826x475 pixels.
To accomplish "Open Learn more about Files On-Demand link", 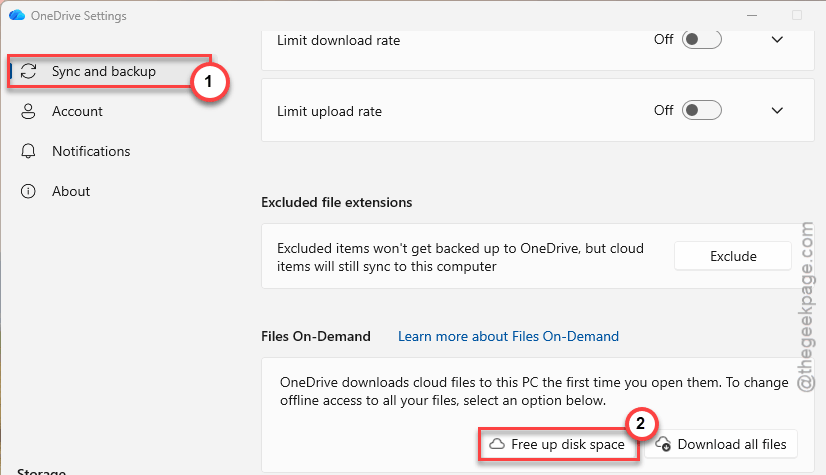I will [x=508, y=336].
